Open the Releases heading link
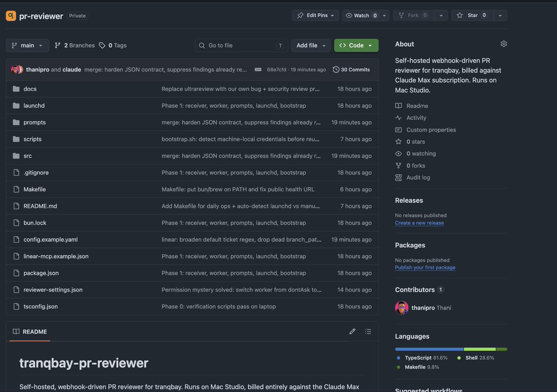 point(409,200)
